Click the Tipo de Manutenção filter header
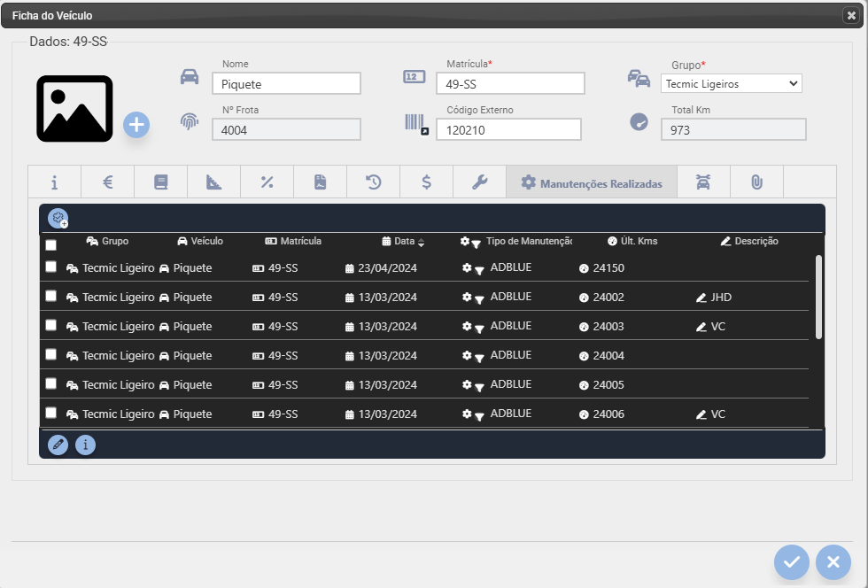Image resolution: width=868 pixels, height=588 pixels. [x=515, y=242]
